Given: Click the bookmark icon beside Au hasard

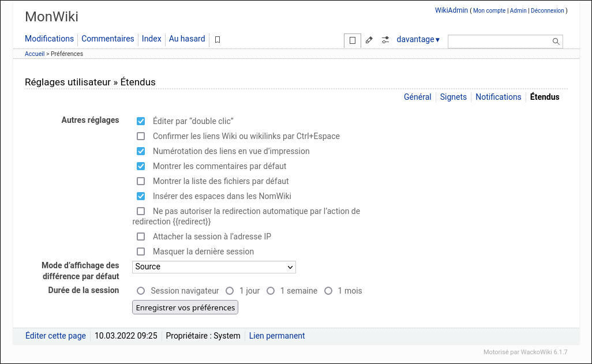Looking at the screenshot, I should pos(218,40).
